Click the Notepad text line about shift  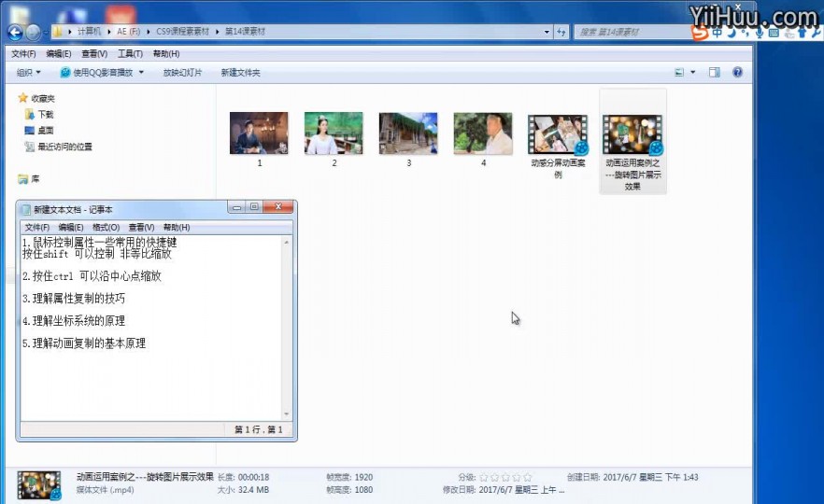pyautogui.click(x=97, y=254)
